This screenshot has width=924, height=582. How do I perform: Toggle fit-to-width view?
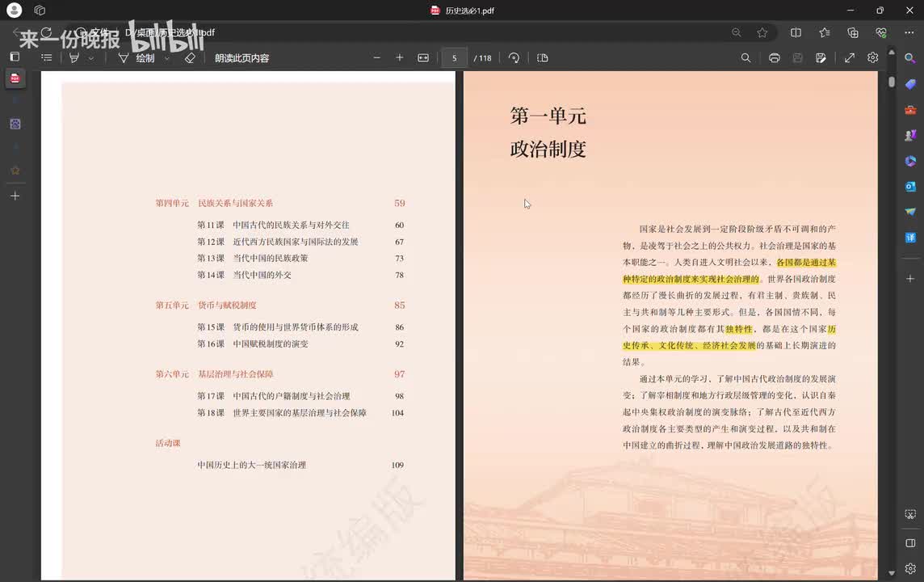[423, 57]
